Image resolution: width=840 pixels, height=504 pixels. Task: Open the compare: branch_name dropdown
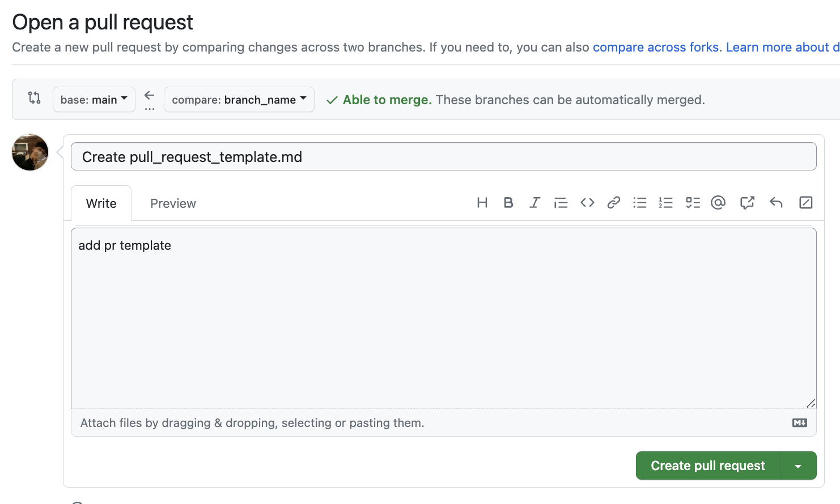[239, 100]
